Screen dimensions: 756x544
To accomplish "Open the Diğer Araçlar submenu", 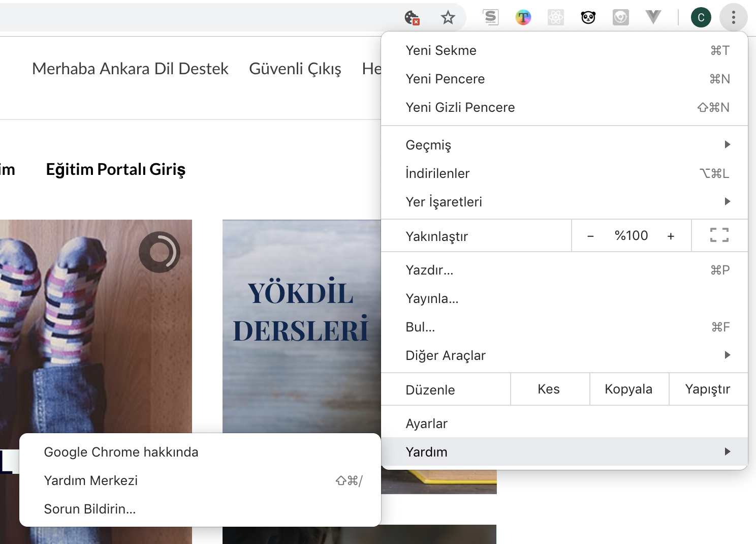I will (446, 355).
